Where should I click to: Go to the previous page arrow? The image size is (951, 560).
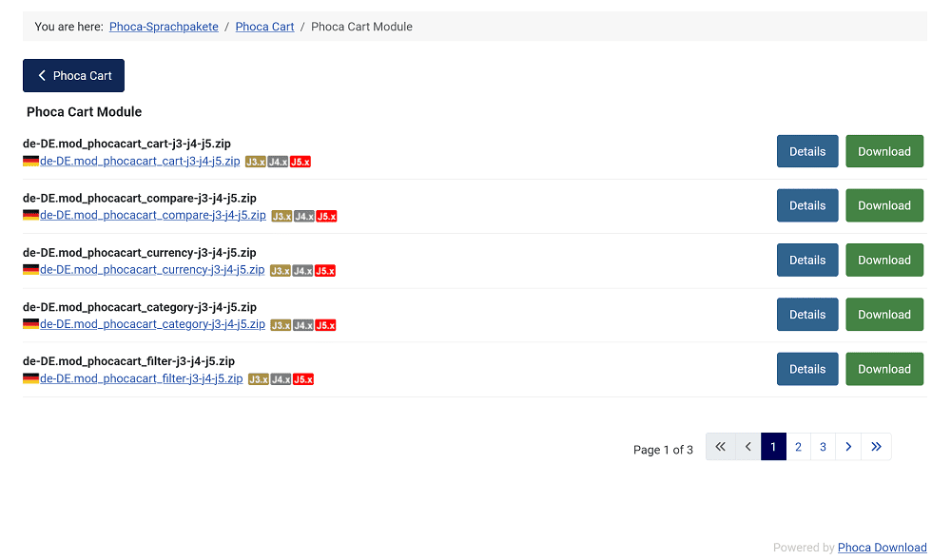point(748,447)
